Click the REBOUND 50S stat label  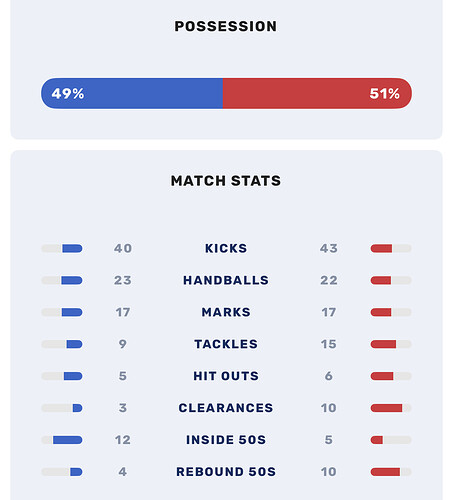(226, 472)
